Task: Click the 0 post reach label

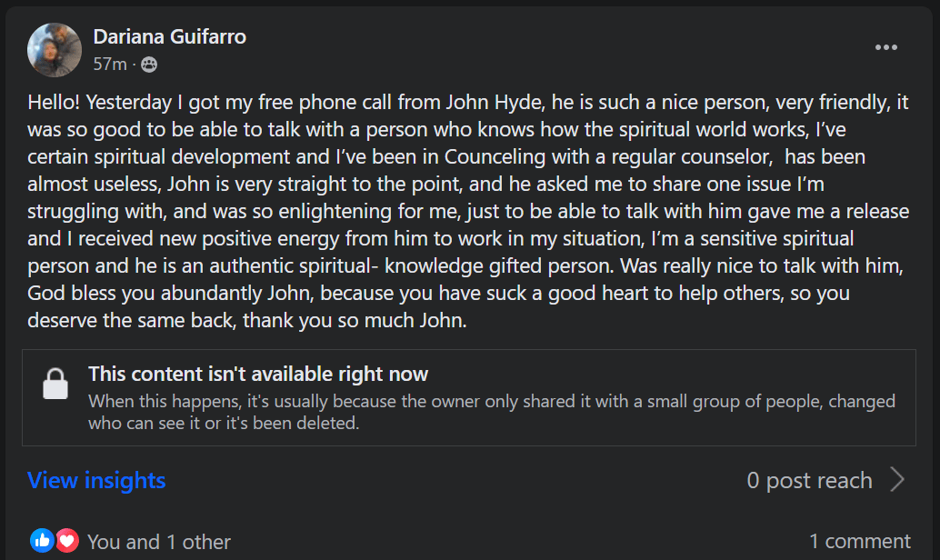Action: click(x=809, y=480)
